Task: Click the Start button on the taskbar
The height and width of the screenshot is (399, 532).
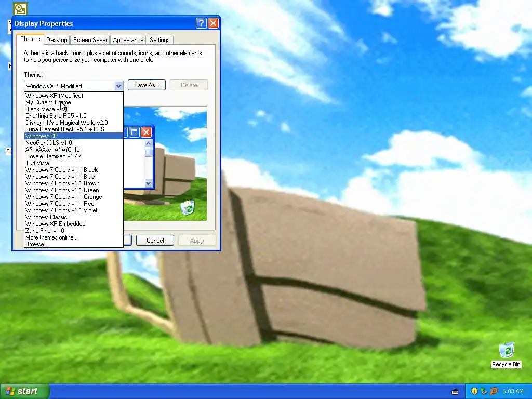Action: [x=25, y=391]
